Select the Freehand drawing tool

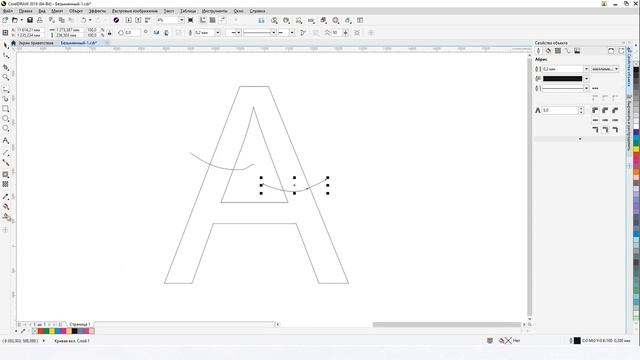6,89
